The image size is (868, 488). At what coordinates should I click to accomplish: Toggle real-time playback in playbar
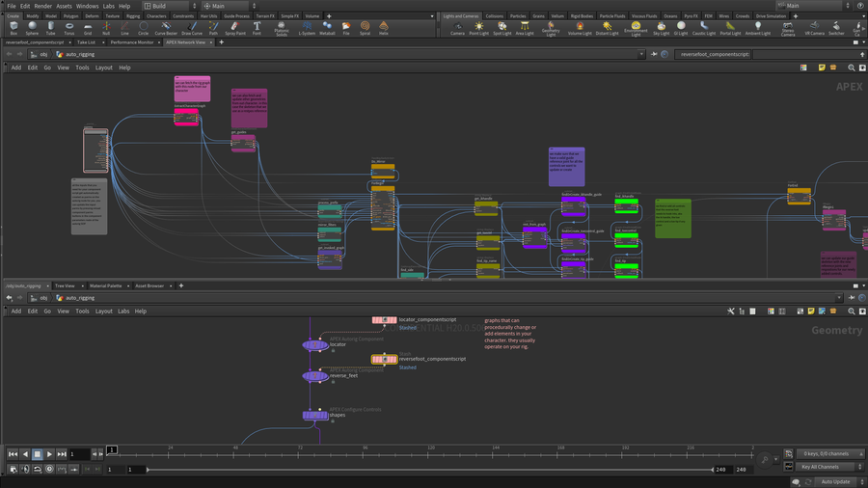click(49, 469)
